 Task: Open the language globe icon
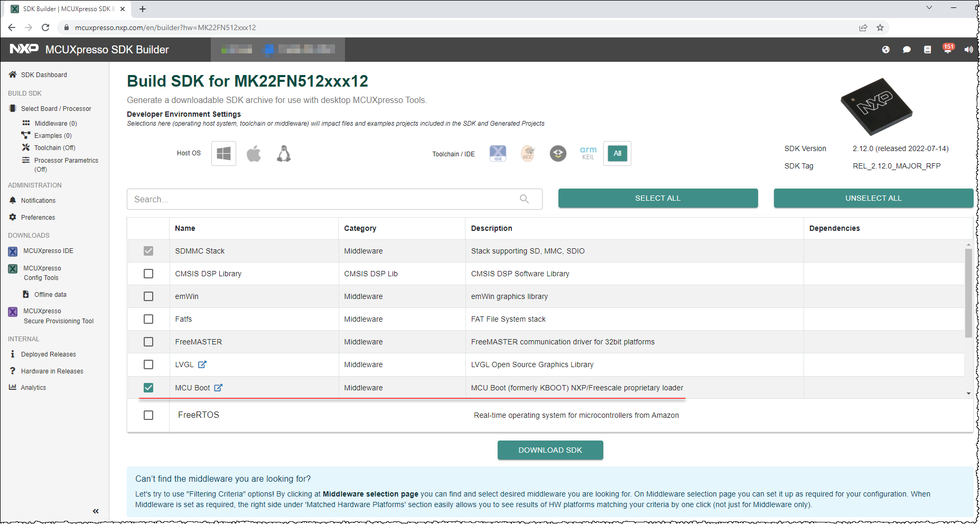coord(886,49)
